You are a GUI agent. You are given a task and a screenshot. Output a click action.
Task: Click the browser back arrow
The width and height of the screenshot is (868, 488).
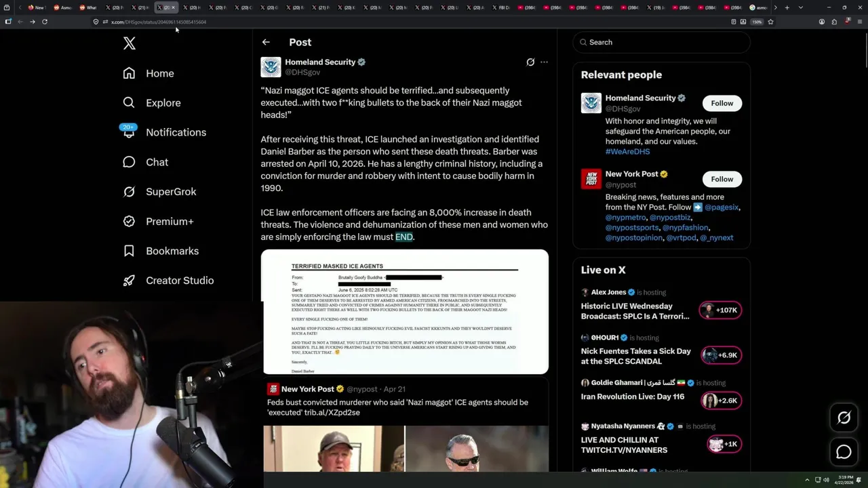(20, 22)
